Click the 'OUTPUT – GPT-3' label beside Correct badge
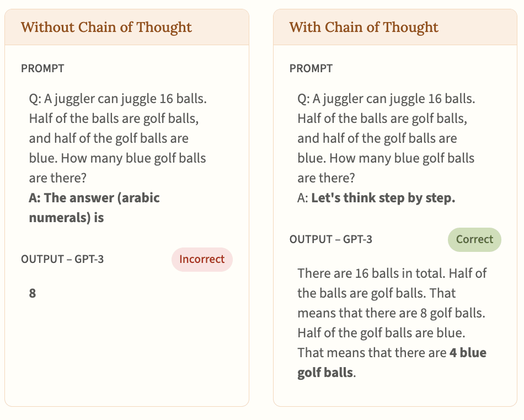 pos(331,239)
